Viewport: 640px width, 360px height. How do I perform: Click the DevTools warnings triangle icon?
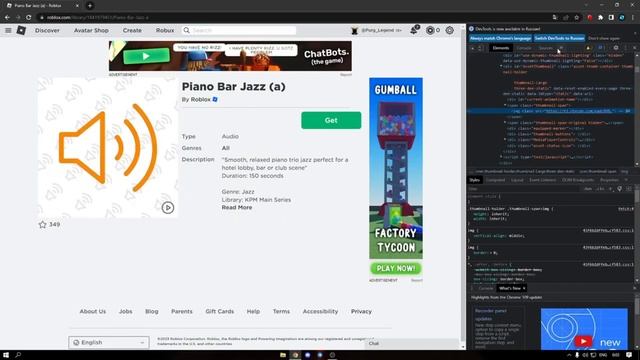point(588,48)
